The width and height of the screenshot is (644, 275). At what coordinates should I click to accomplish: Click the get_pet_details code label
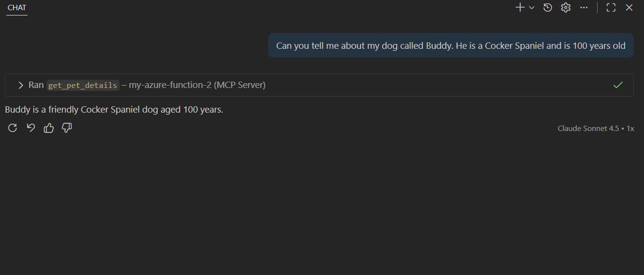[83, 85]
